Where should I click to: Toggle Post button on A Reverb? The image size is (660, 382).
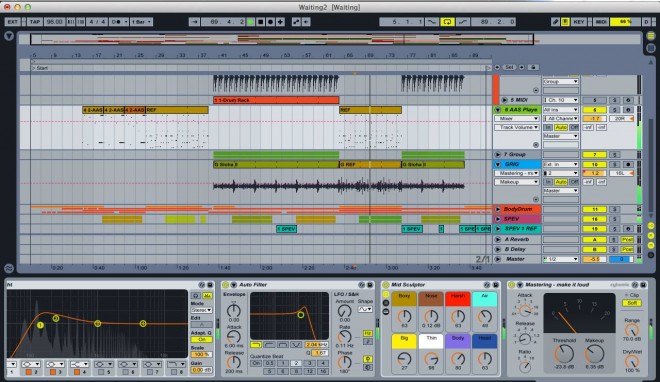(x=627, y=239)
